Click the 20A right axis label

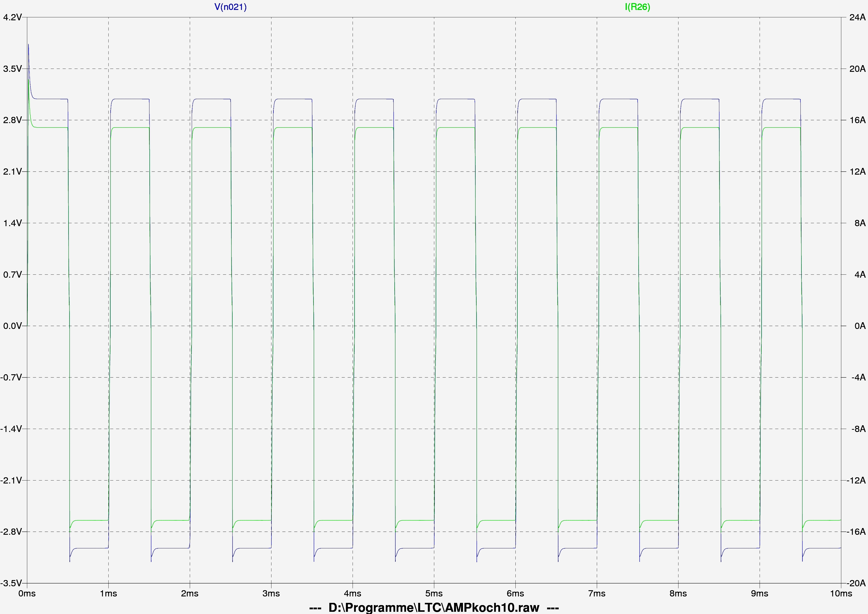pos(857,69)
